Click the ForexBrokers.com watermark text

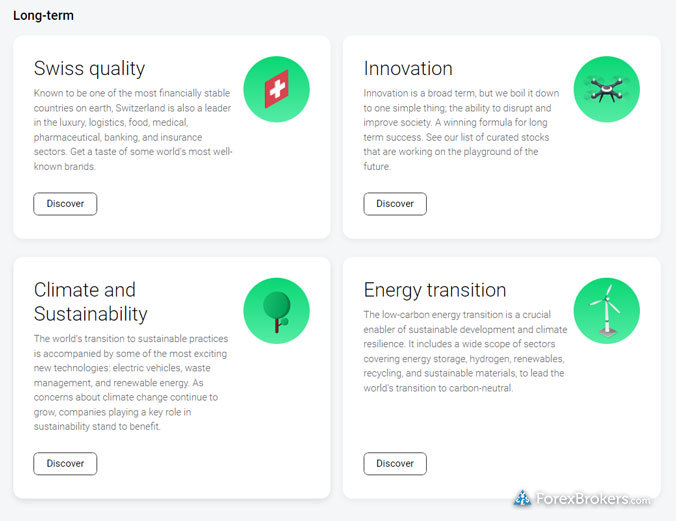coord(593,499)
